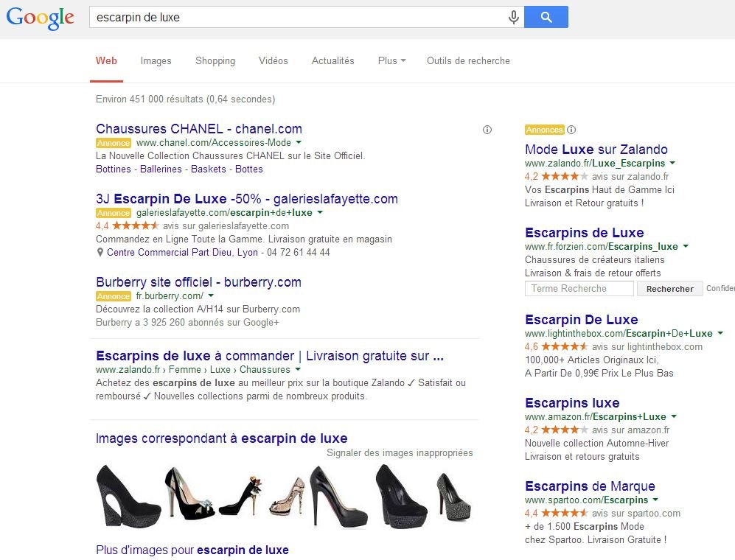Viewport: 735px width, 560px height.
Task: Expand arrow next to fr.forzieri.com URL
Action: coord(686,246)
